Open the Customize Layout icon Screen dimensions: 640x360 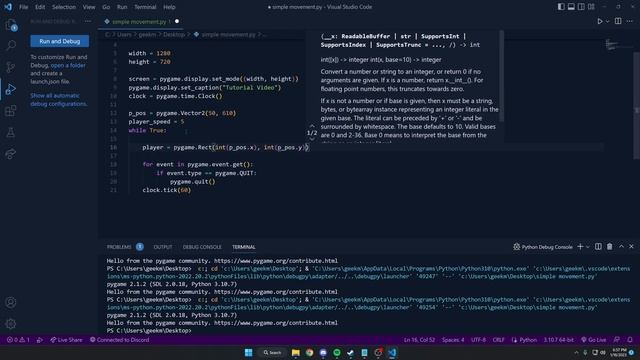click(591, 7)
